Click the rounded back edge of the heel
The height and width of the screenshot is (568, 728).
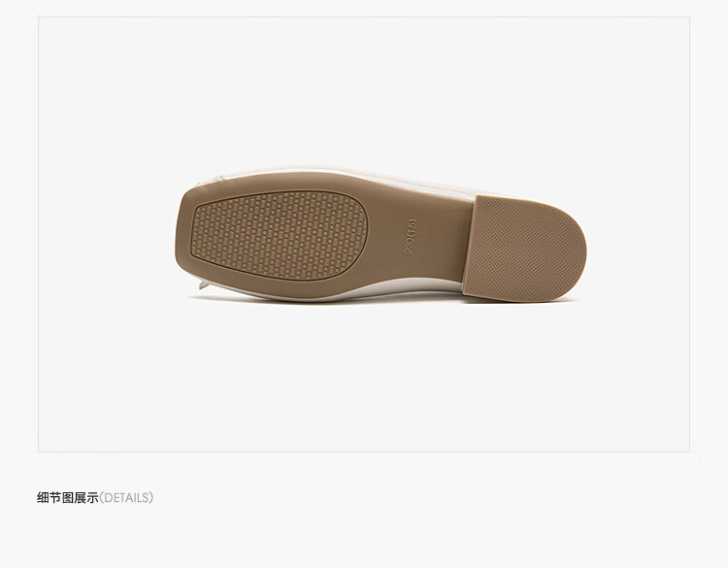click(581, 251)
